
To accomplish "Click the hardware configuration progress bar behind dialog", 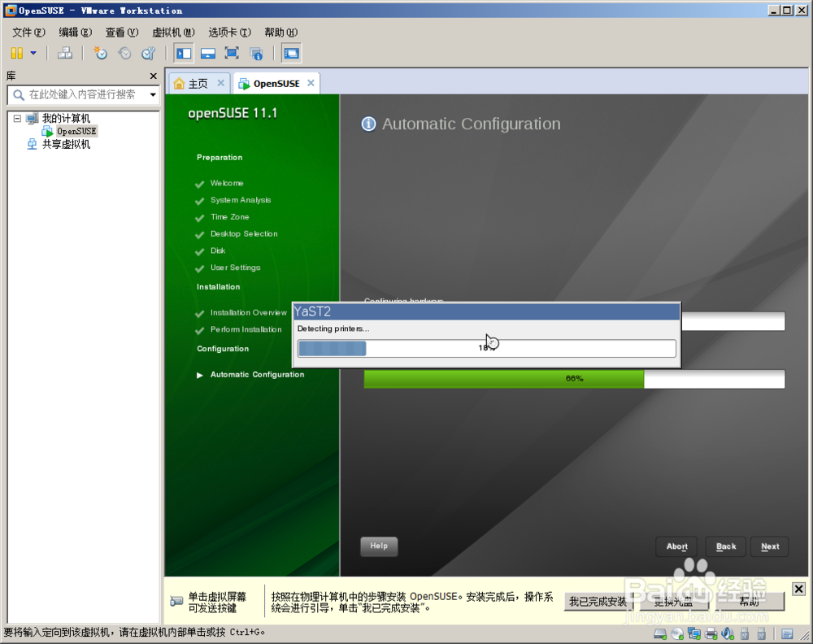I will [733, 321].
